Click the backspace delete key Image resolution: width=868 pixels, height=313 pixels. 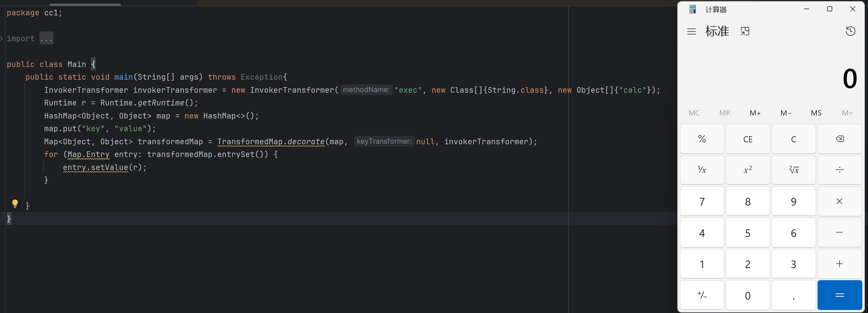[840, 139]
